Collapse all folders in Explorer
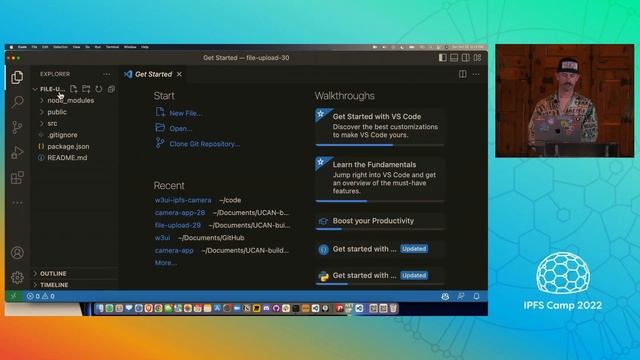This screenshot has width=640, height=360. (111, 89)
